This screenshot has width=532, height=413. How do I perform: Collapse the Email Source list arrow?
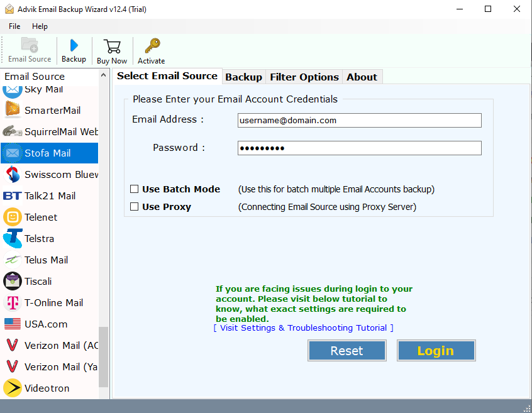[104, 75]
